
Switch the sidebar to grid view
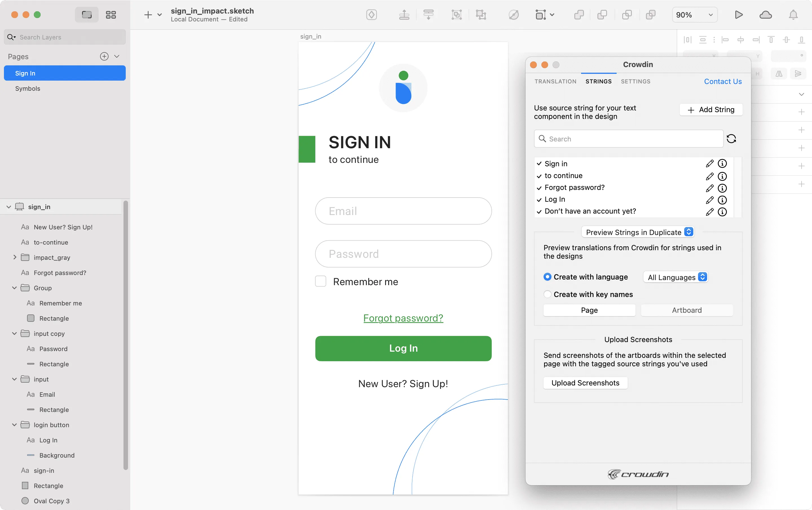pos(111,15)
